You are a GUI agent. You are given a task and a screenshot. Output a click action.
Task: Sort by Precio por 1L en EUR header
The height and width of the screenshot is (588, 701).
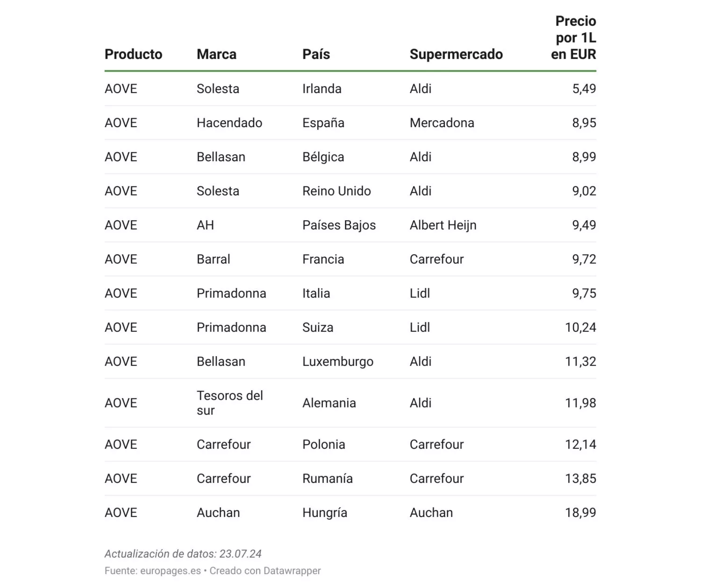tap(573, 38)
